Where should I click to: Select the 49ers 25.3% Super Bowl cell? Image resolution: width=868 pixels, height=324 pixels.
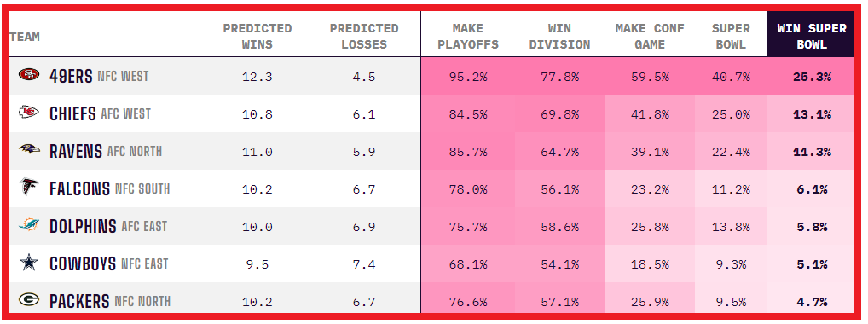click(x=812, y=77)
